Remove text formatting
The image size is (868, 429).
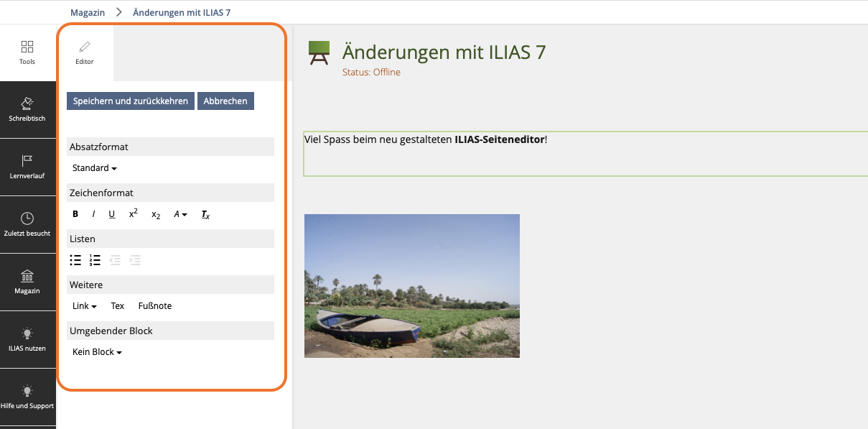pyautogui.click(x=205, y=214)
